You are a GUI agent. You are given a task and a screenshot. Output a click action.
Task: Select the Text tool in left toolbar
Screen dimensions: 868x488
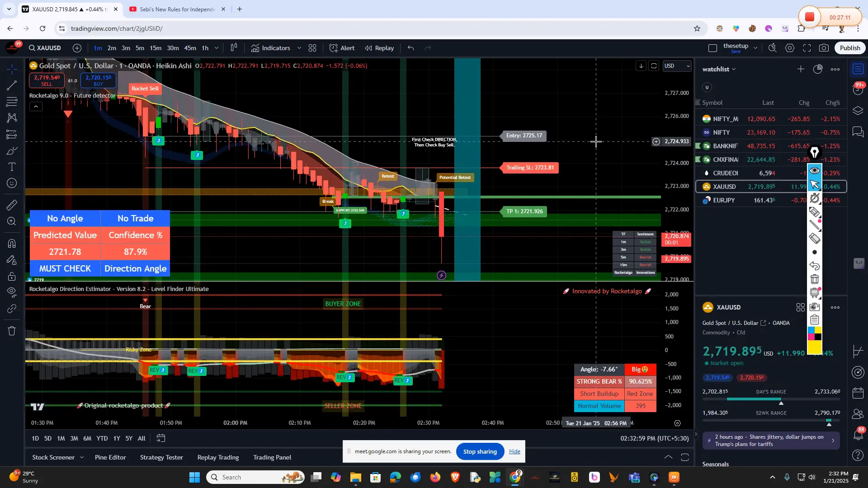click(x=12, y=167)
